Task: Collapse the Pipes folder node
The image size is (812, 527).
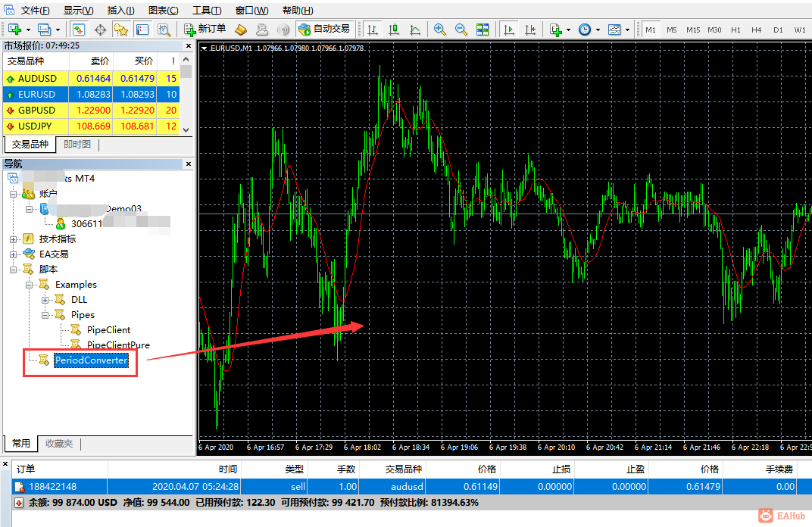Action: point(45,315)
